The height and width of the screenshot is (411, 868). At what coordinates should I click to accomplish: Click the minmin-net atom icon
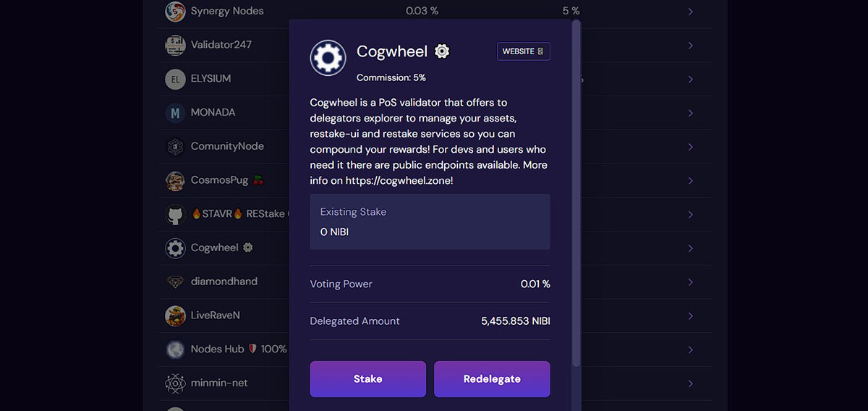pos(175,383)
